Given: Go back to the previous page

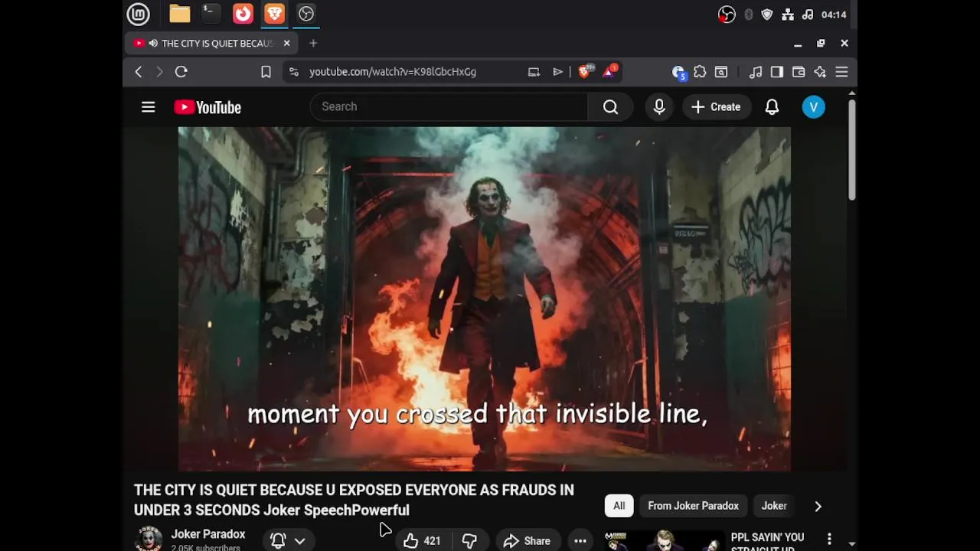Looking at the screenshot, I should [139, 72].
